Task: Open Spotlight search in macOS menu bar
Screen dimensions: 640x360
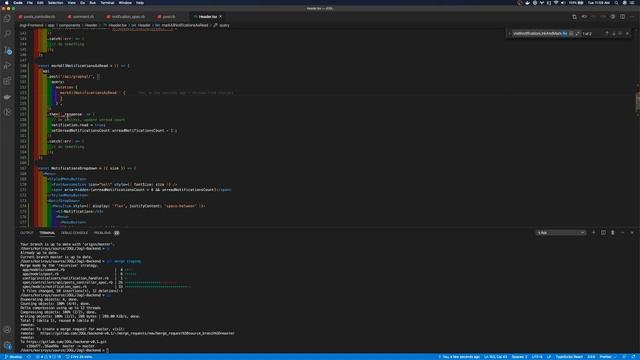Action: pyautogui.click(x=616, y=3)
